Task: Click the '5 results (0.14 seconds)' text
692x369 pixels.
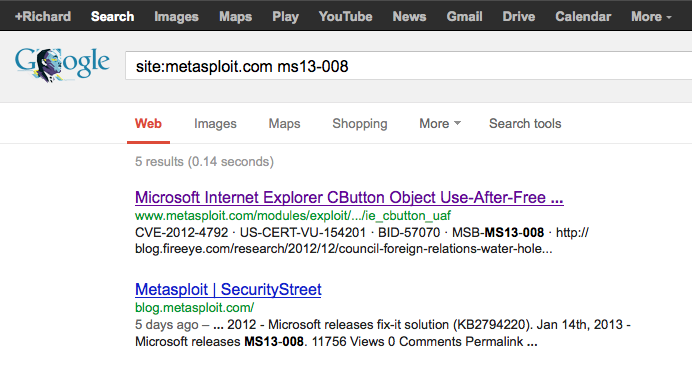Action: tap(204, 162)
